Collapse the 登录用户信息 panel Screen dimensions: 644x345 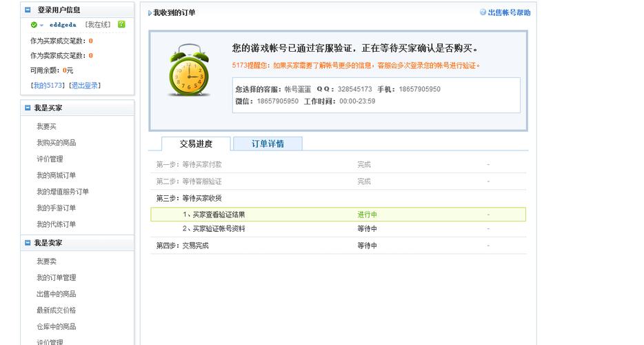pyautogui.click(x=28, y=10)
